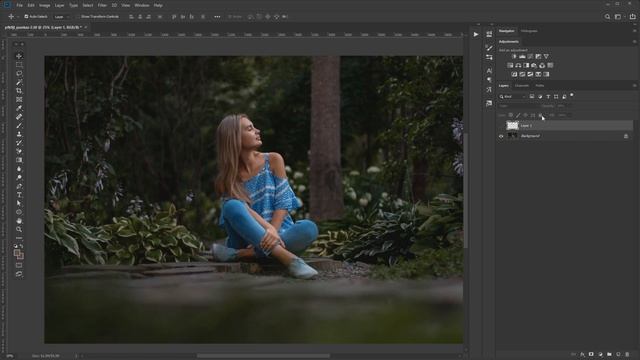Click the Layer 1 thumbnail
This screenshot has width=640, height=360.
pyautogui.click(x=512, y=126)
